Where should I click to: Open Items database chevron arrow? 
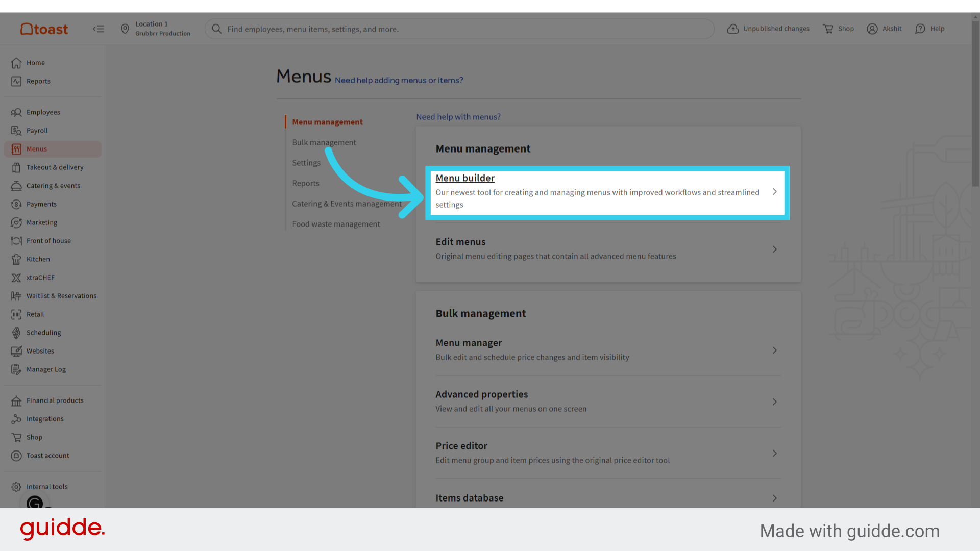(774, 498)
